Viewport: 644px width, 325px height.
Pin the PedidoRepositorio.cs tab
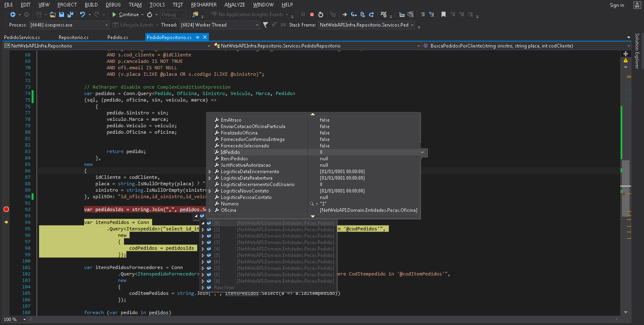[197, 37]
